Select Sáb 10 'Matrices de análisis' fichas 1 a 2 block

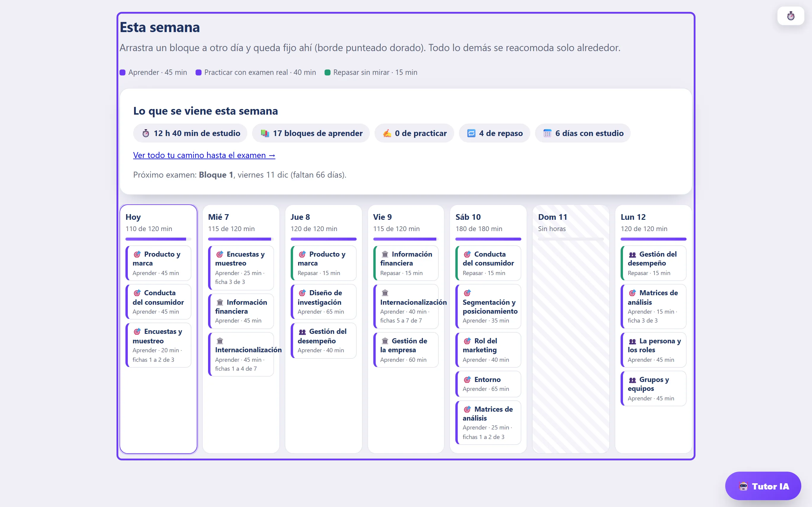[488, 423]
